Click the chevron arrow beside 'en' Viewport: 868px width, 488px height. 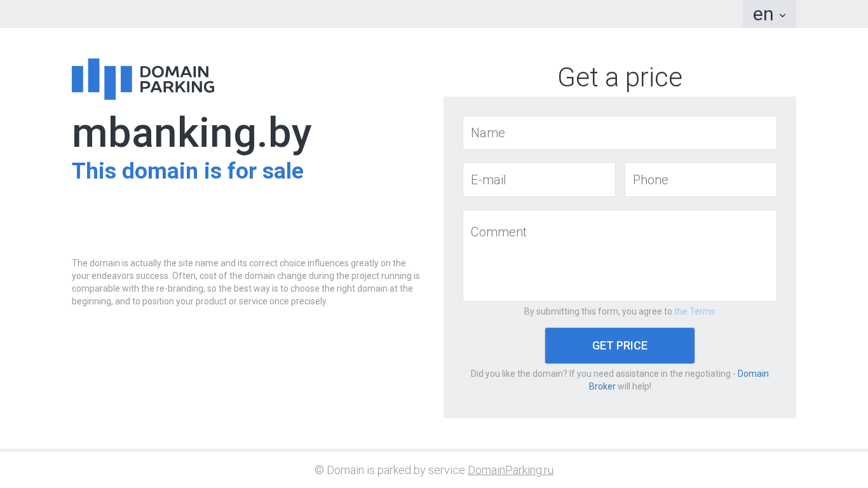(782, 15)
